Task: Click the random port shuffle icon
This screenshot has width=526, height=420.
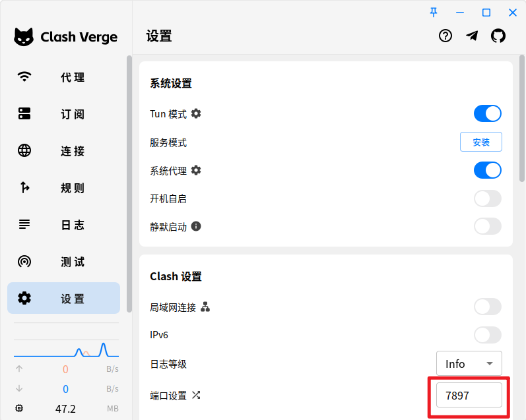Action: [x=196, y=395]
